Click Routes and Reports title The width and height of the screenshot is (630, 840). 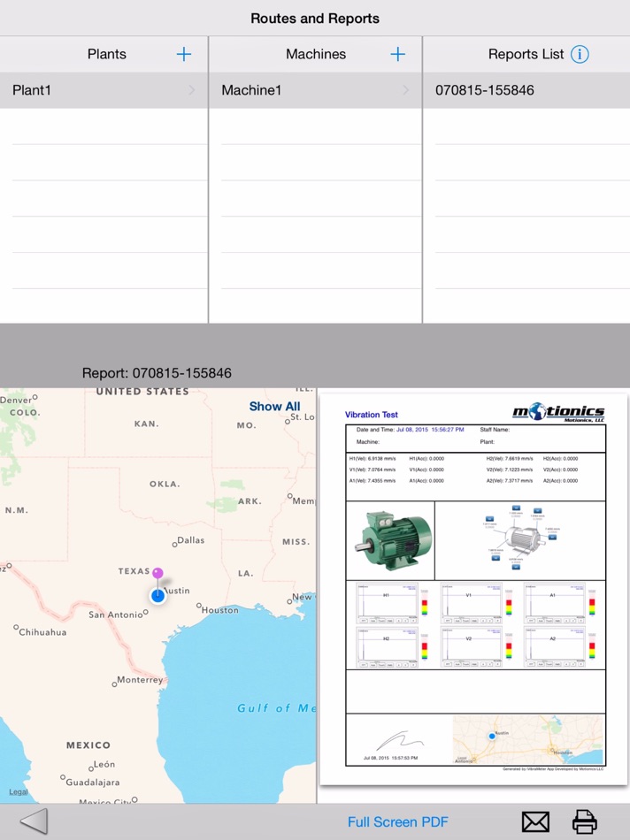(x=315, y=19)
